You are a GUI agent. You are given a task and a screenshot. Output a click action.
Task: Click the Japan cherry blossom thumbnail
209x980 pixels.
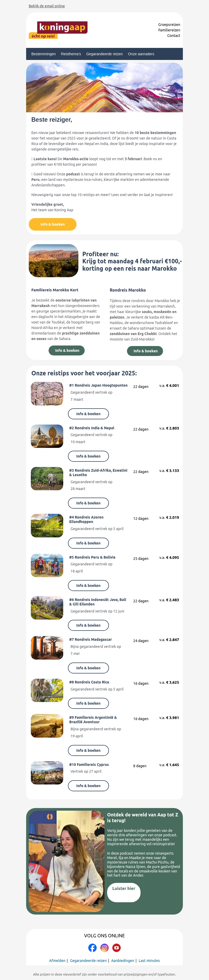(47, 393)
